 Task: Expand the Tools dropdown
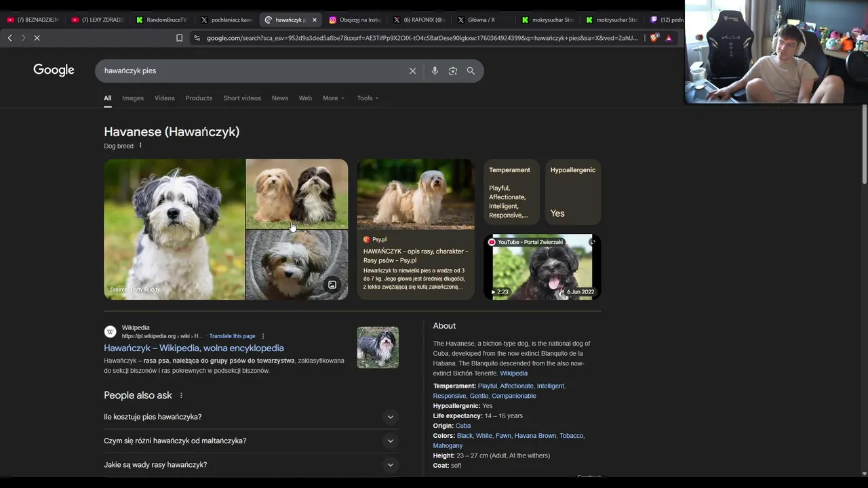point(368,98)
